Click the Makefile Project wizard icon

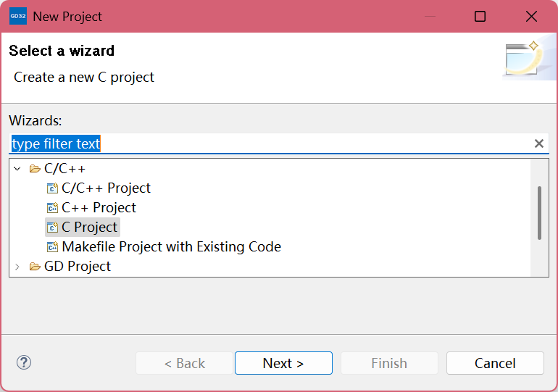(52, 247)
